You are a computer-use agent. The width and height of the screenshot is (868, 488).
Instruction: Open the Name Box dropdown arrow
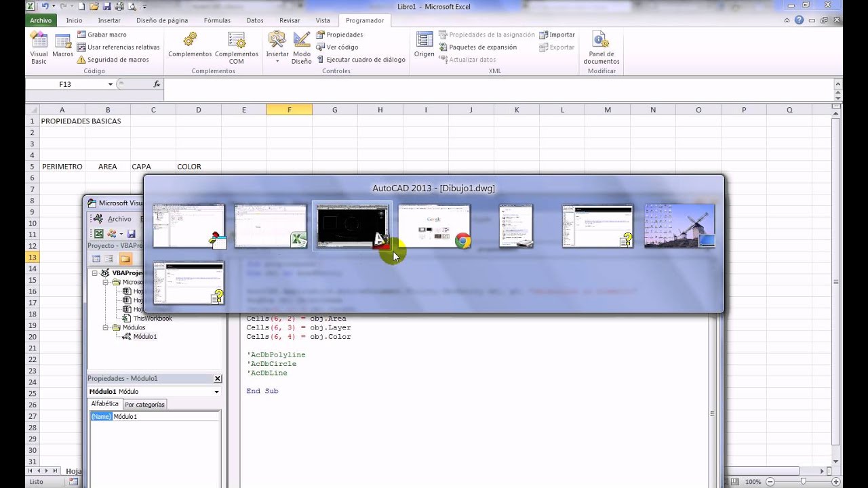(110, 84)
